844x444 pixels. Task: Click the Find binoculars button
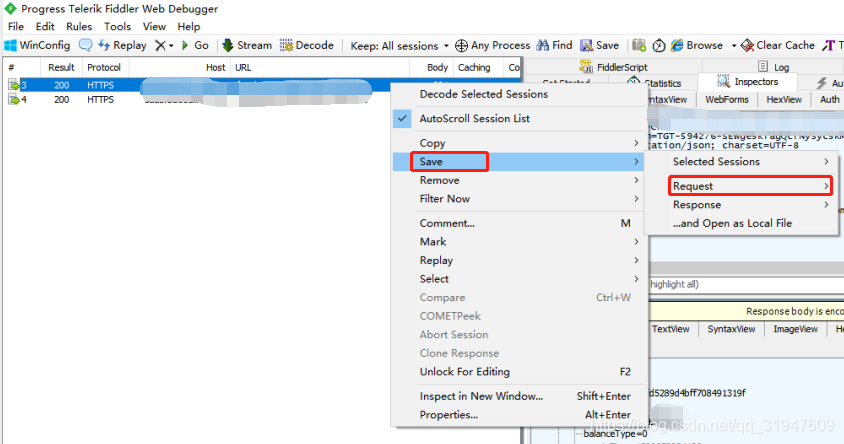click(x=554, y=45)
